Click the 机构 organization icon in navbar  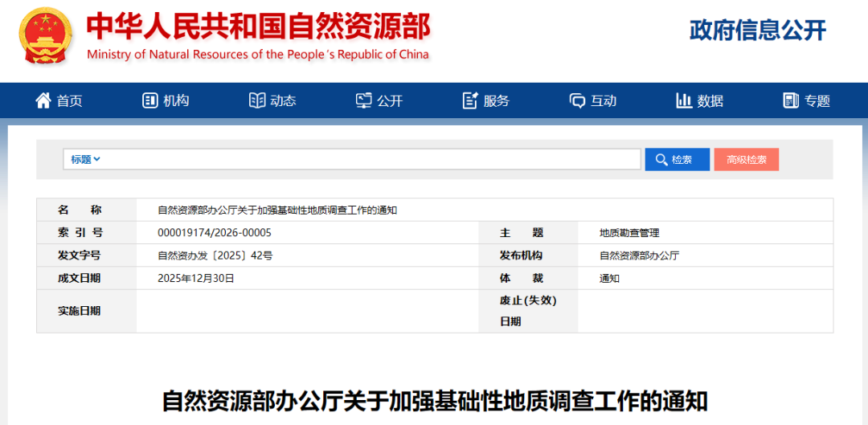click(x=150, y=100)
